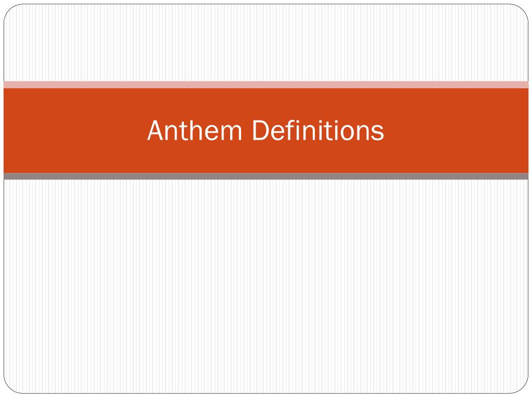
Task: Click the word "Anthem" in the title
Action: point(194,130)
